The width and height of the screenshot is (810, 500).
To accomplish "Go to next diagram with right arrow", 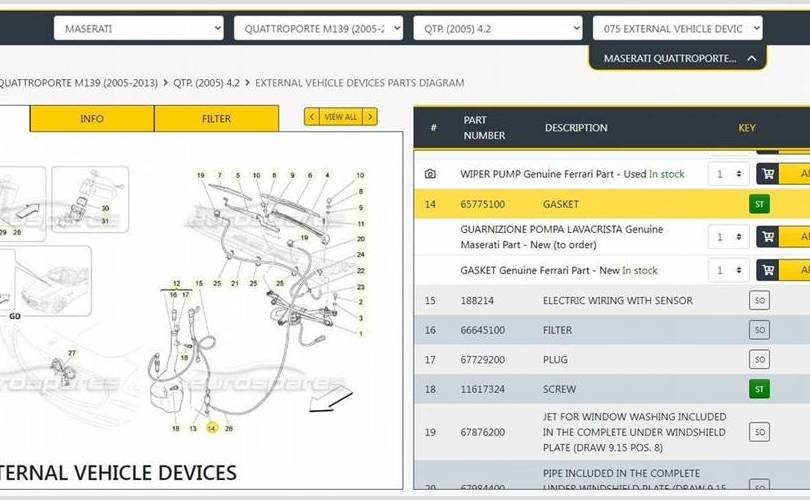I will (x=370, y=117).
